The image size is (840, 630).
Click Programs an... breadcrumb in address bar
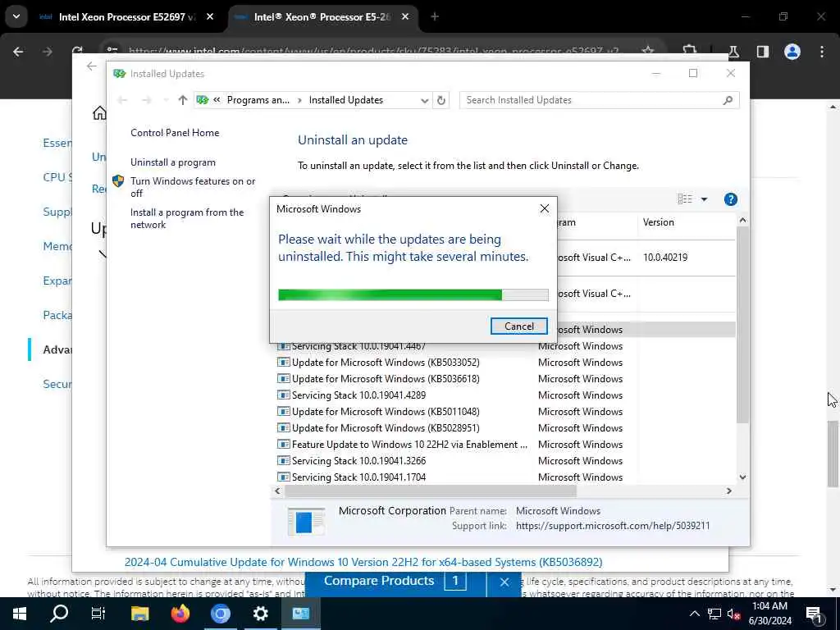pyautogui.click(x=258, y=100)
